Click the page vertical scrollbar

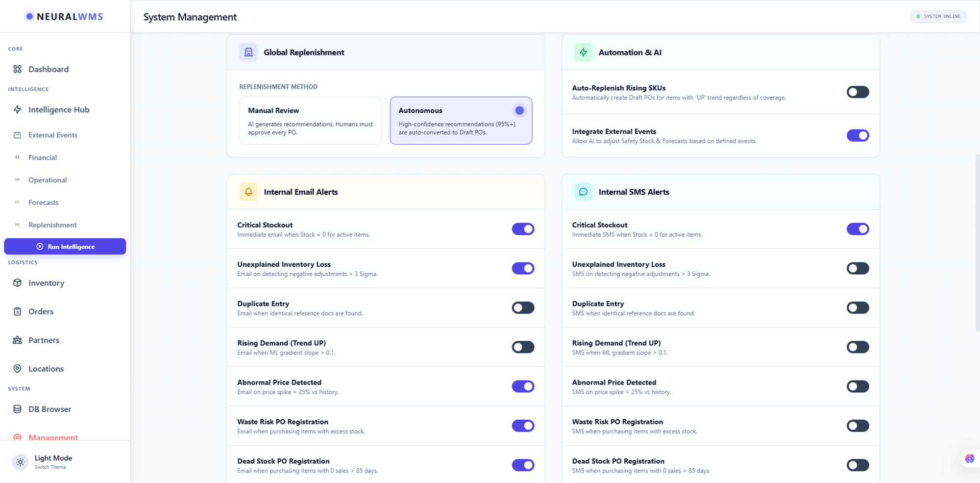[x=977, y=243]
